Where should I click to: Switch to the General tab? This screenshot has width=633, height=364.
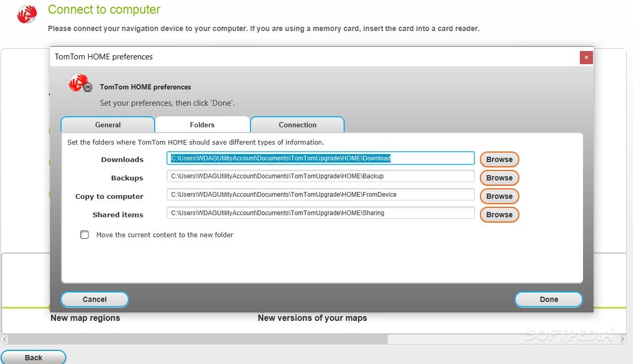click(108, 125)
